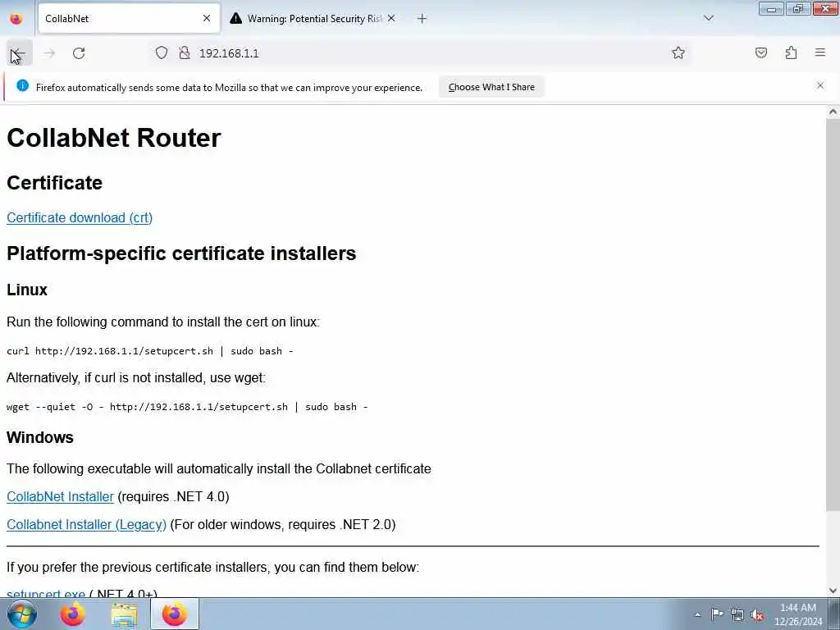Click Choose What I Share button
The height and width of the screenshot is (630, 840).
(x=491, y=87)
